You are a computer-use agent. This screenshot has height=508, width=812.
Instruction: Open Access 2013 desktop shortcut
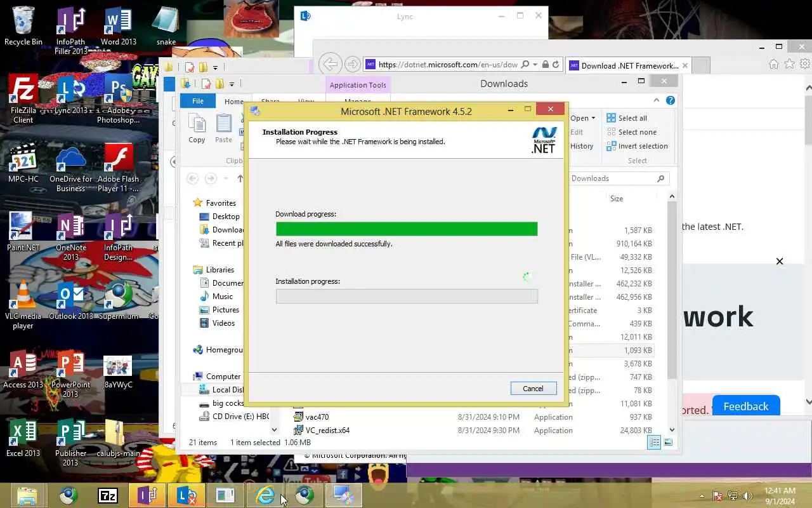[x=23, y=369]
